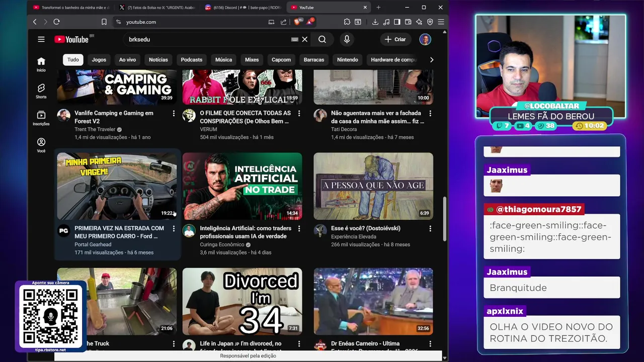
Task: Select the Nintendo filter chip
Action: click(x=348, y=60)
